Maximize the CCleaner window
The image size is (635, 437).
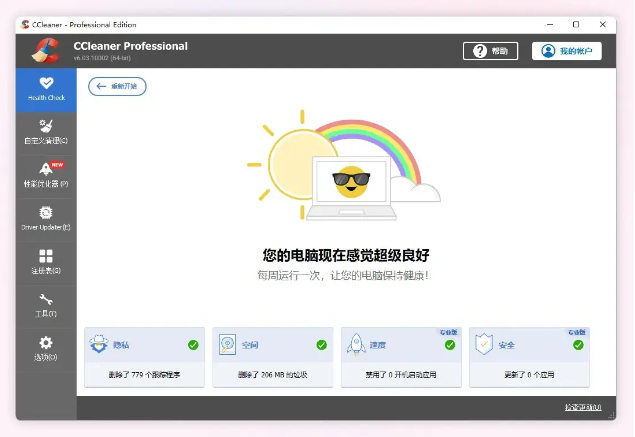[x=576, y=25]
